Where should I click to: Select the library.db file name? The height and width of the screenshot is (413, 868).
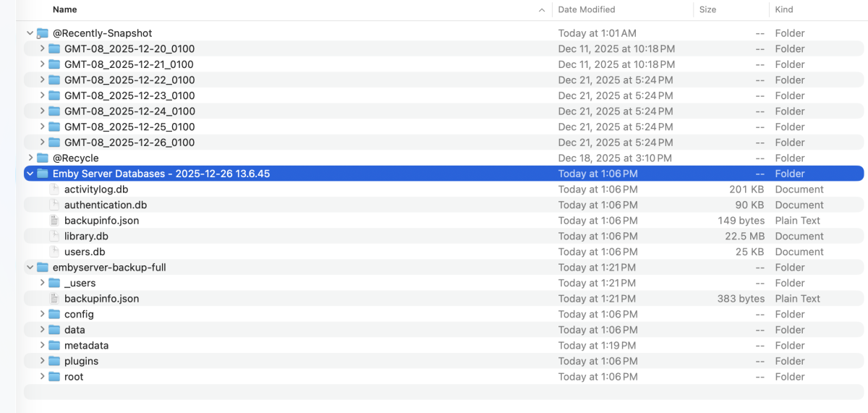pyautogui.click(x=86, y=236)
